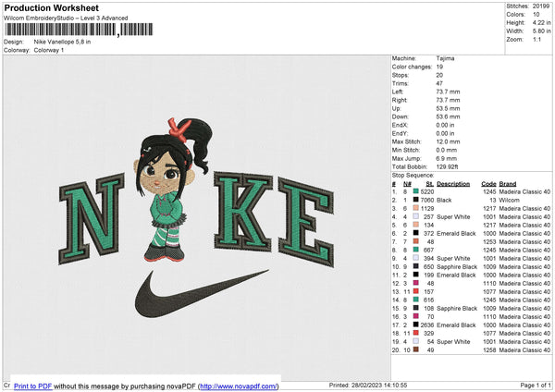Click the total bobbin value 129.92ft
555x392 pixels.
point(448,166)
